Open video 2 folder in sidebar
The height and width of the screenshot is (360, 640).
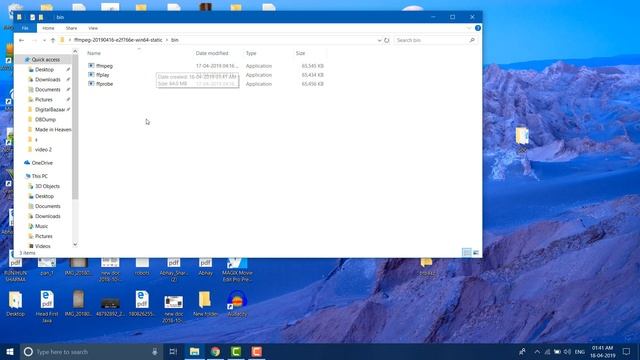[43, 149]
